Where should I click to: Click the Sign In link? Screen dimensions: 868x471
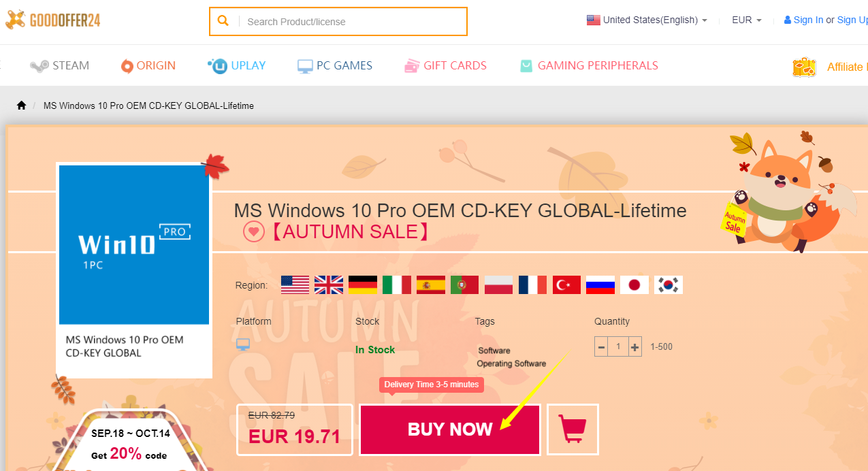coord(808,20)
